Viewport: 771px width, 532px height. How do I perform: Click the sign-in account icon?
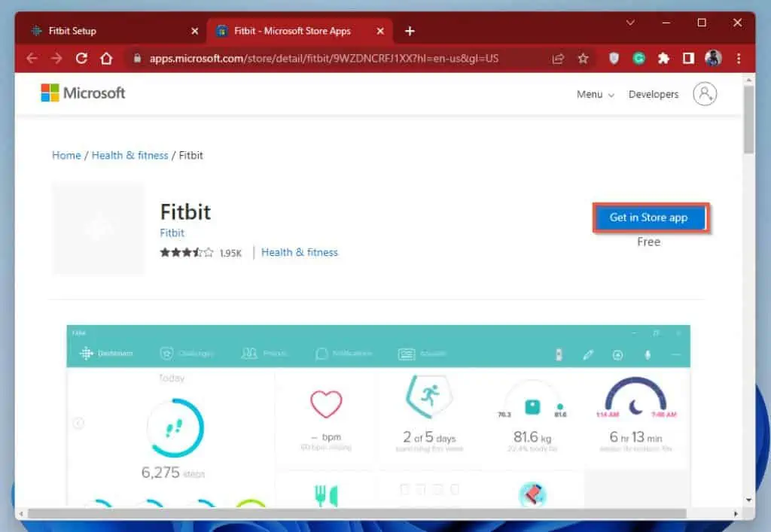pyautogui.click(x=705, y=94)
